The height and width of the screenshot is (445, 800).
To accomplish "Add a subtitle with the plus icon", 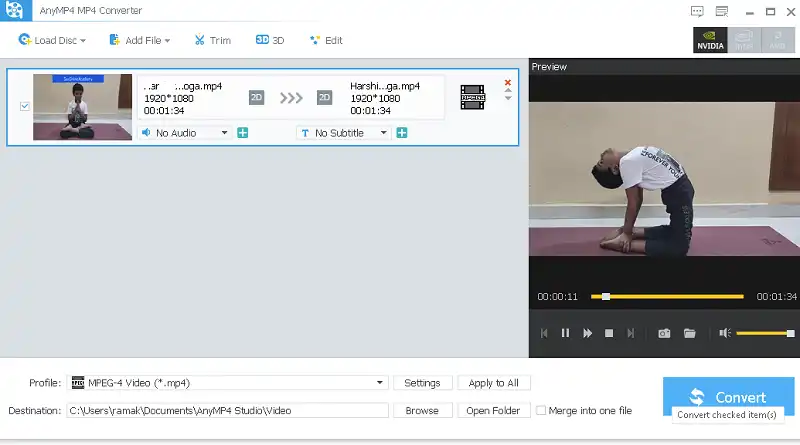I will [x=402, y=133].
